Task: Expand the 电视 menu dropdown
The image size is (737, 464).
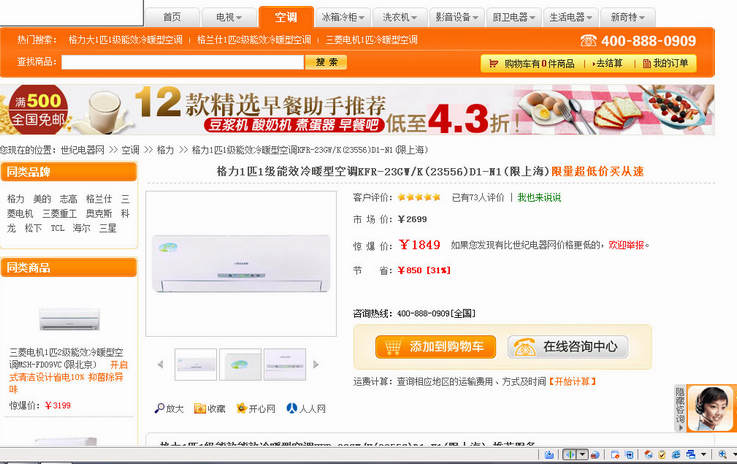Action: (x=239, y=18)
